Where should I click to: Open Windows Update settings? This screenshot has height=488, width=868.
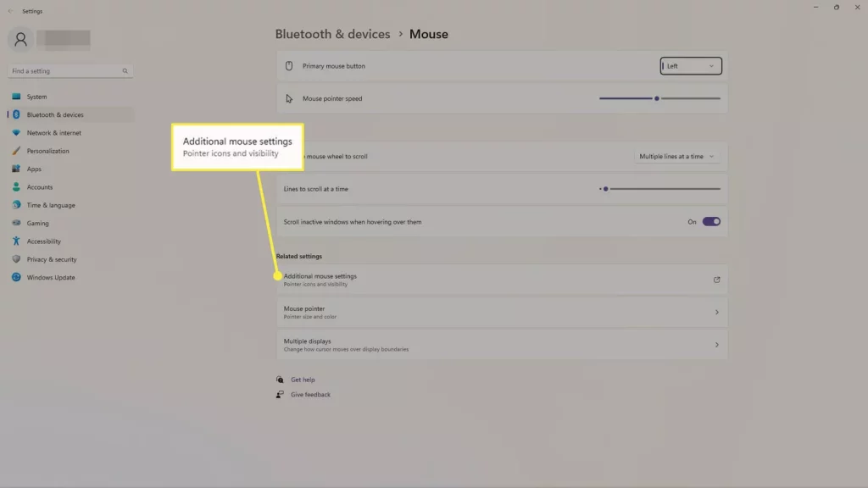(x=70, y=277)
